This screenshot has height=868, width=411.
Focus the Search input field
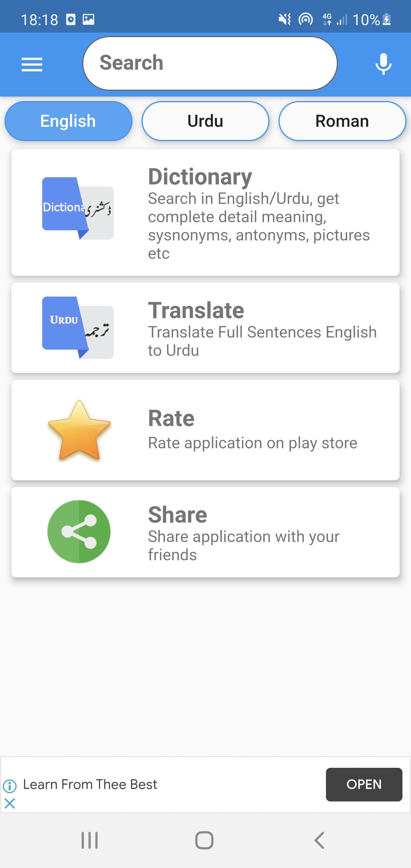(x=210, y=63)
